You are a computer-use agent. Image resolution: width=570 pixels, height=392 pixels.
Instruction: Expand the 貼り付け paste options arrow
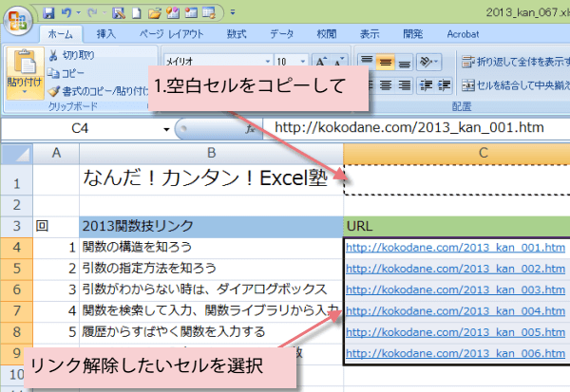[x=25, y=91]
